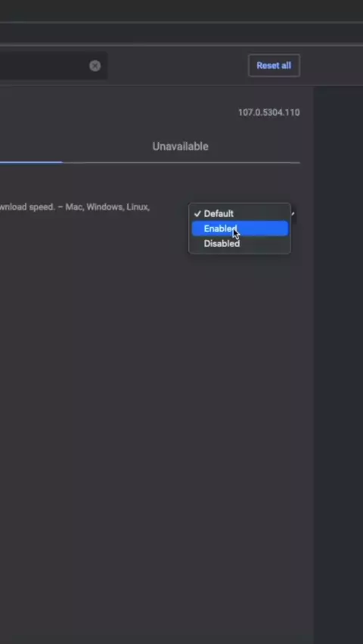The height and width of the screenshot is (644, 363).
Task: Click the gray divider line under the Unavailable tab
Action: click(x=181, y=163)
